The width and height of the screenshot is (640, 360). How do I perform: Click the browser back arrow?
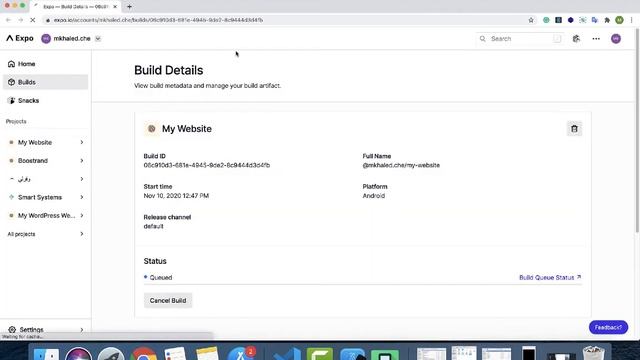tap(8, 20)
